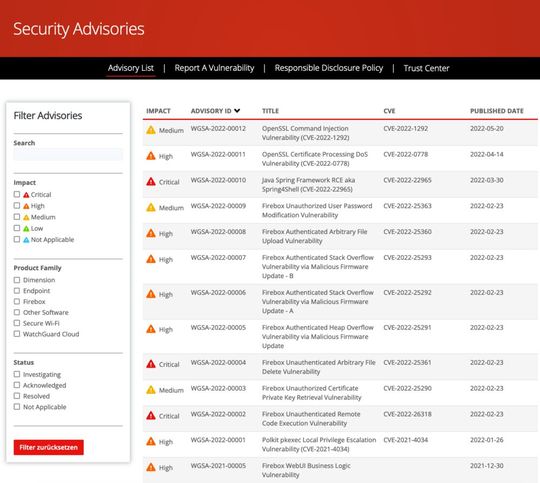Check the Not Applicable impact checkbox
Image resolution: width=540 pixels, height=483 pixels.
pyautogui.click(x=17, y=239)
